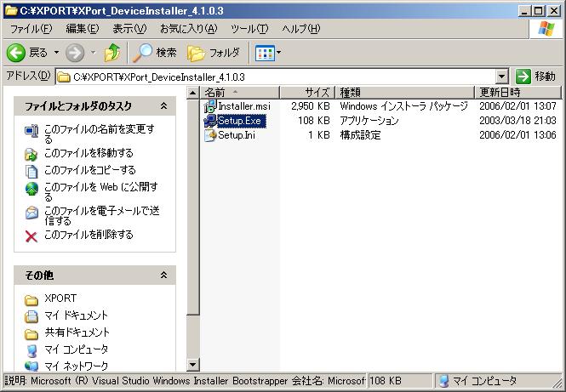Click the green 移動 Go button
The image size is (566, 392).
[535, 77]
